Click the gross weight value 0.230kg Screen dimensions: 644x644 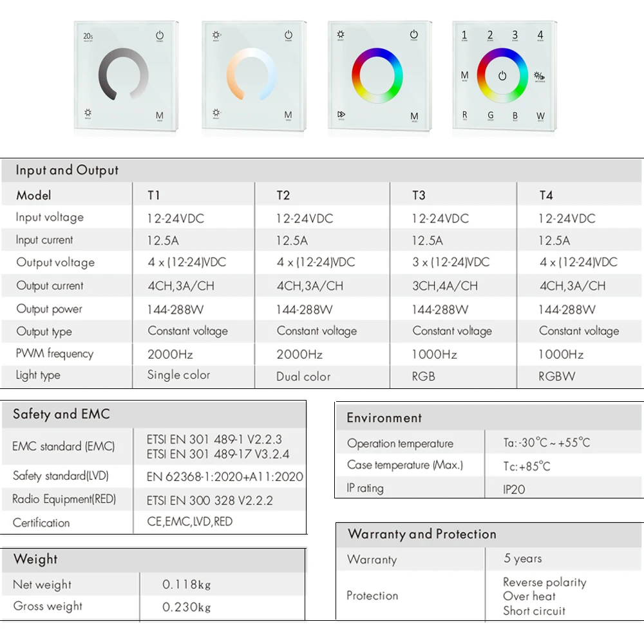(x=187, y=607)
